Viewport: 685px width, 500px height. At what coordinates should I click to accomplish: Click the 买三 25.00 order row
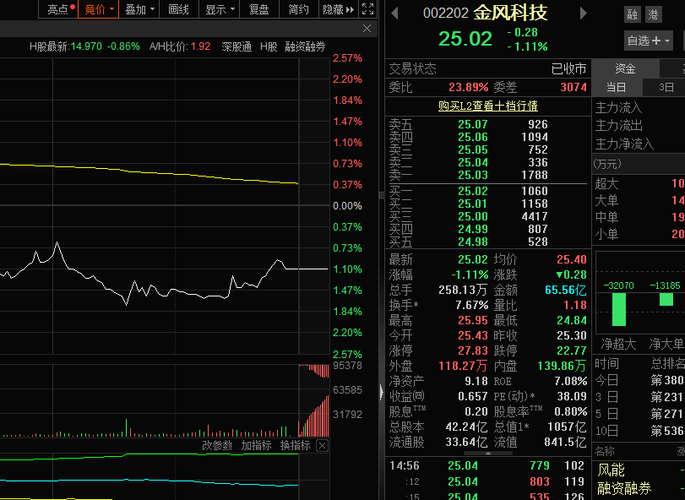click(488, 217)
